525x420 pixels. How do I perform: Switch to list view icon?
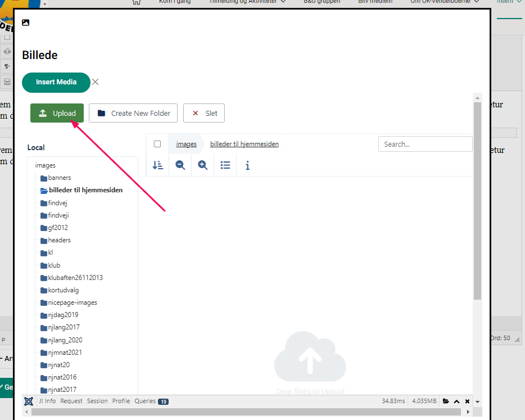point(225,165)
